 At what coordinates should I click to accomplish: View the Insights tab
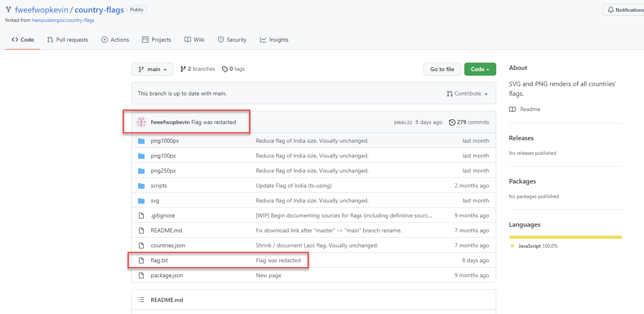point(274,40)
